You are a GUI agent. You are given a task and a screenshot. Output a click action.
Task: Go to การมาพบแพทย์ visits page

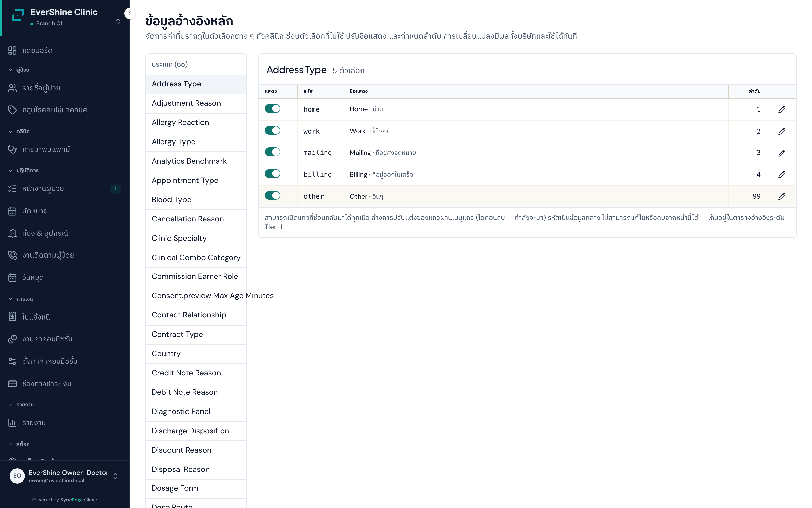[x=46, y=149]
